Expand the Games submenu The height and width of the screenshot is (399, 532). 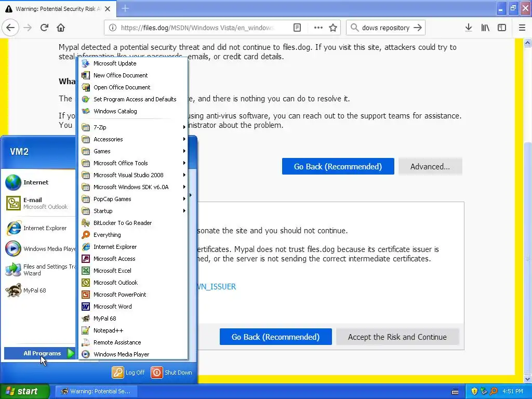(133, 151)
